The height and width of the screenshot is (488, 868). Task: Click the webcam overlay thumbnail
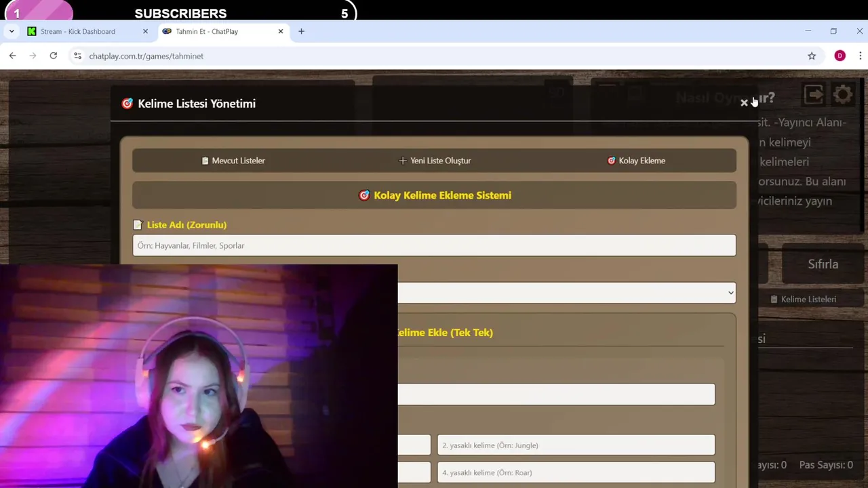[199, 376]
